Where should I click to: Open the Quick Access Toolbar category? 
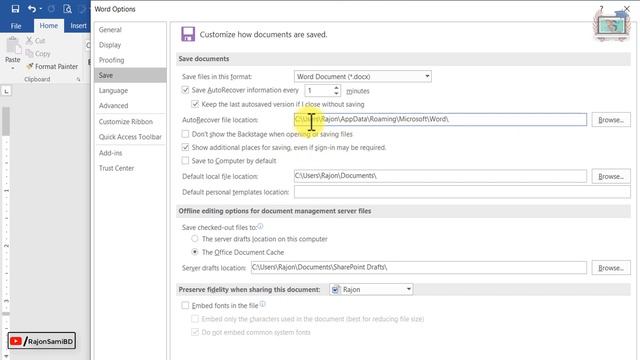[130, 137]
